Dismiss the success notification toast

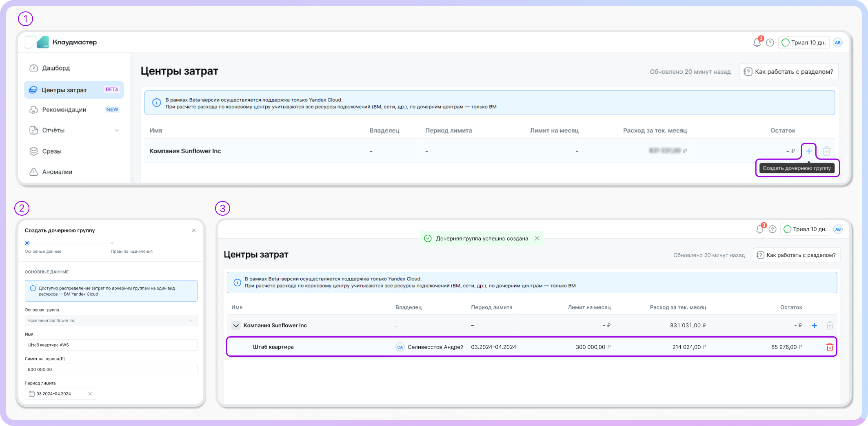(x=537, y=238)
